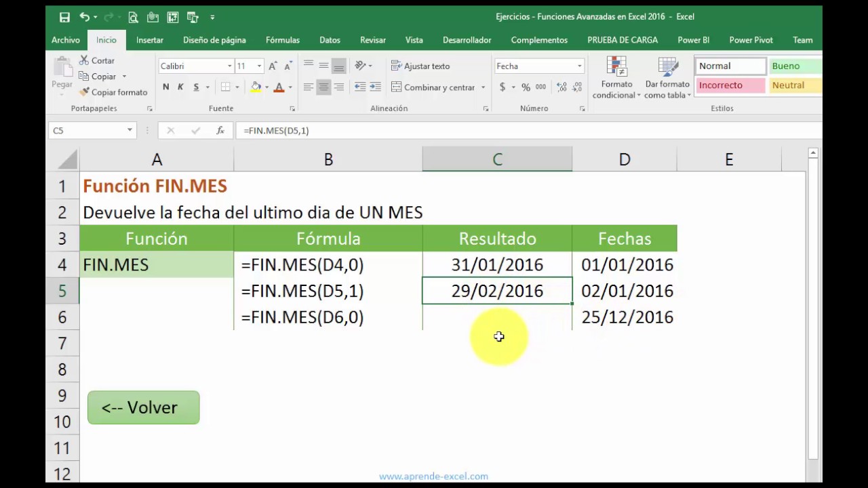This screenshot has width=868, height=488.
Task: Apply the Normal cell style
Action: [x=730, y=66]
